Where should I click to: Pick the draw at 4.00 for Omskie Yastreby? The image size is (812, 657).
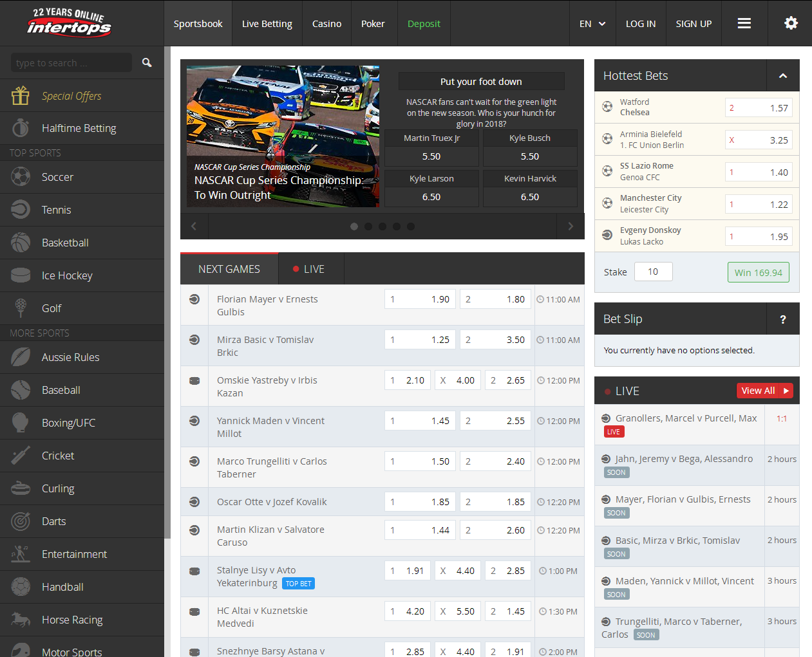[457, 380]
